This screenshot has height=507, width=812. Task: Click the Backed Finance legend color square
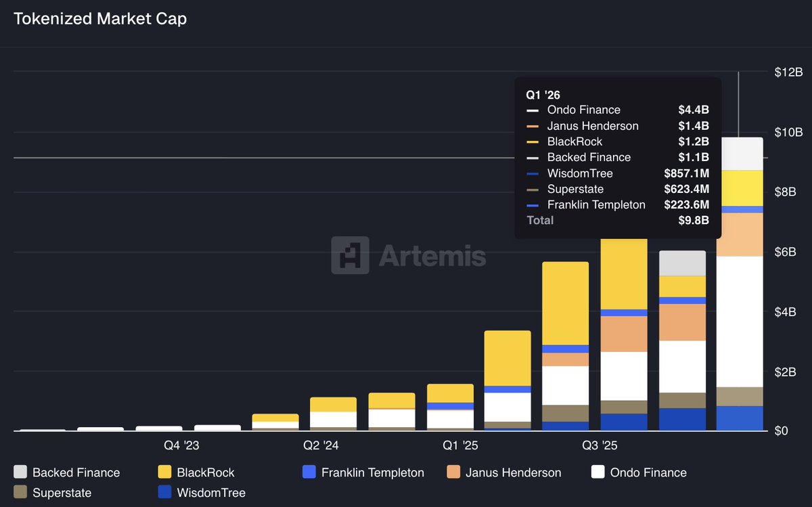20,472
